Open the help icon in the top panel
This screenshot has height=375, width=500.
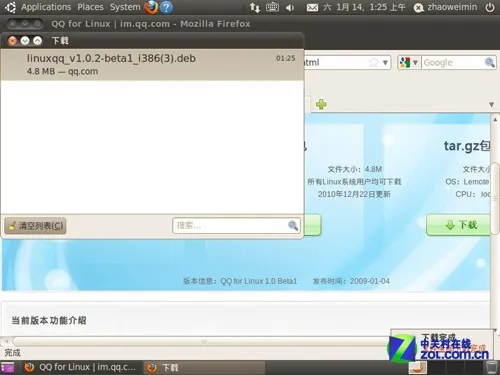coord(166,7)
